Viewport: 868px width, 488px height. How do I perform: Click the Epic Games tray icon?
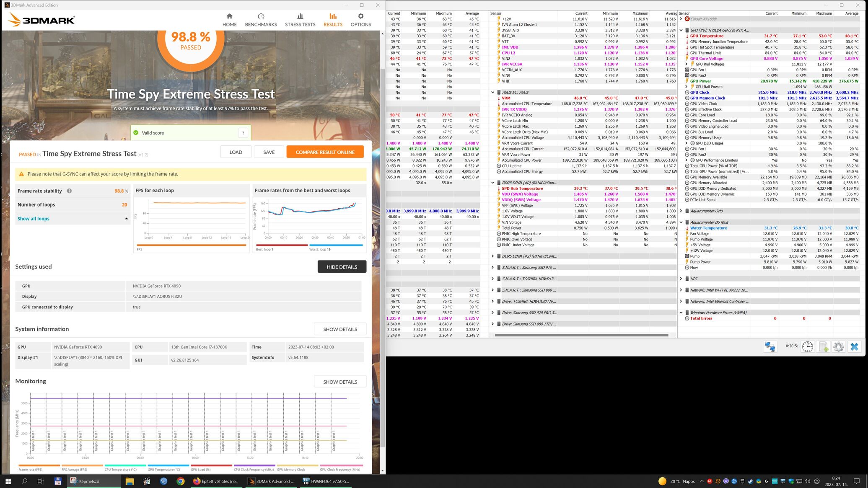[x=742, y=481]
